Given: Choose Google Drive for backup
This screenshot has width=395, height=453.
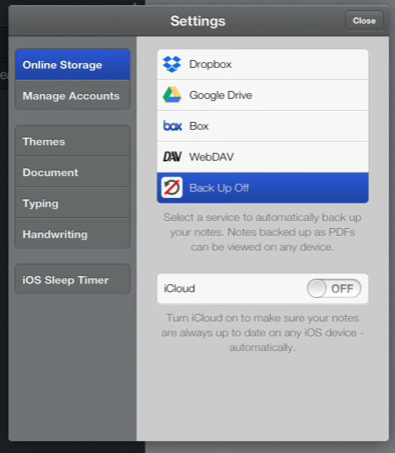Looking at the screenshot, I should [263, 95].
